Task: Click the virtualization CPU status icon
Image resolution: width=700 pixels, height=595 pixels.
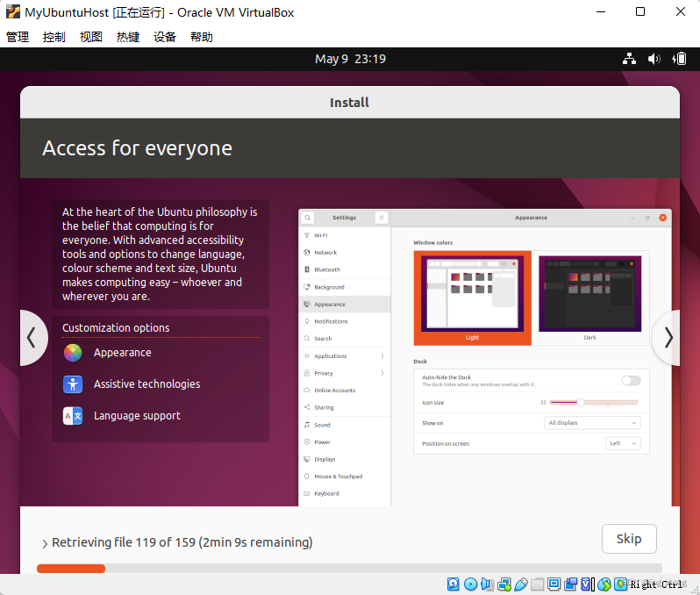Action: click(x=588, y=584)
